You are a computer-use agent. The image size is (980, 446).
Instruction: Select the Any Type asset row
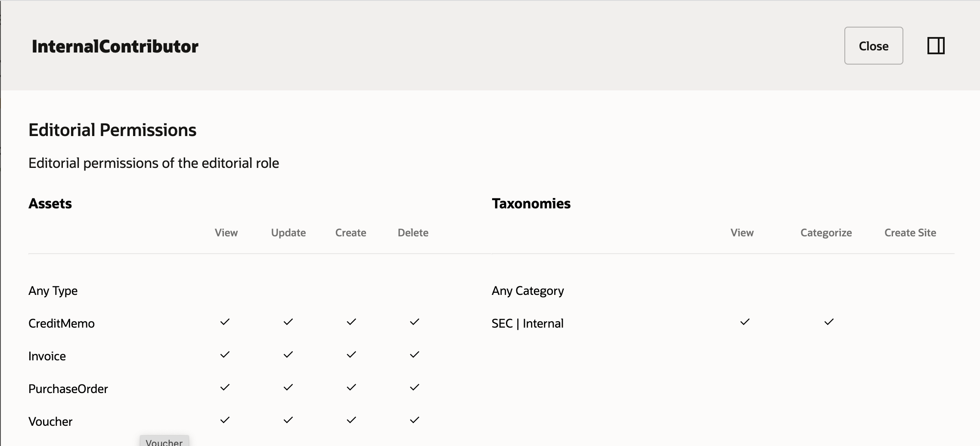(53, 291)
